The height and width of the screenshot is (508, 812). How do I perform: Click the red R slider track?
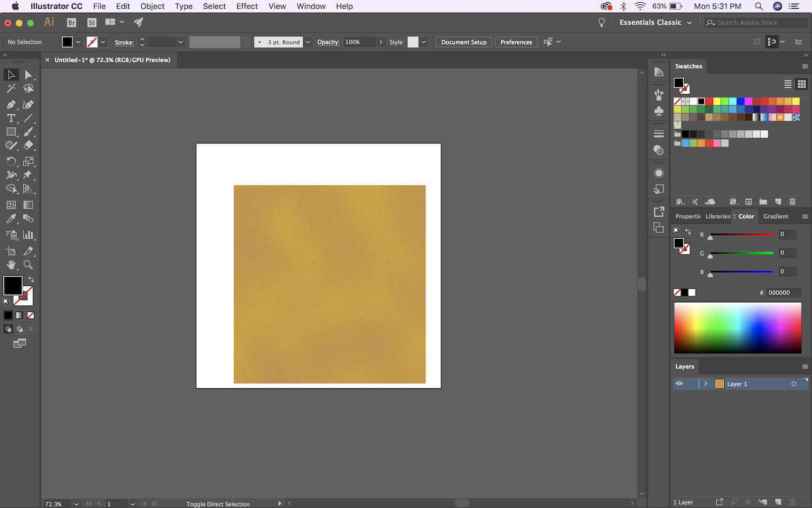pyautogui.click(x=742, y=235)
